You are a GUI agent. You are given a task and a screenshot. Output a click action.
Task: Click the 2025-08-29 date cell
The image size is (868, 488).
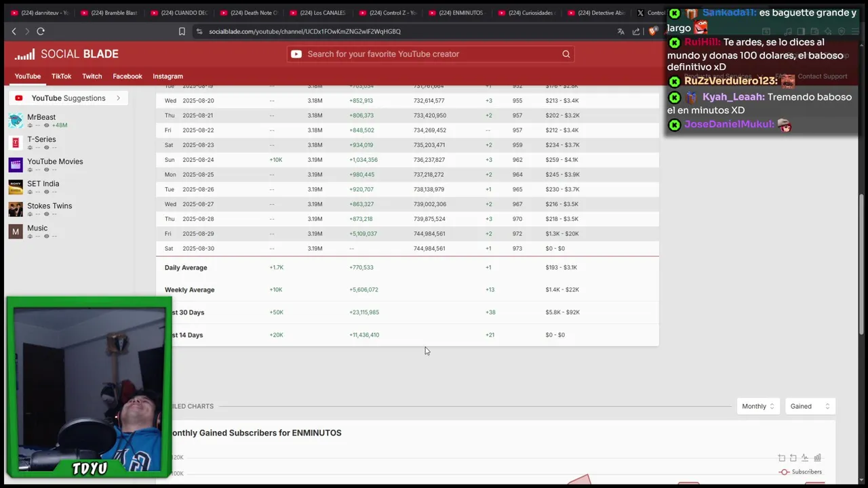[x=198, y=234]
